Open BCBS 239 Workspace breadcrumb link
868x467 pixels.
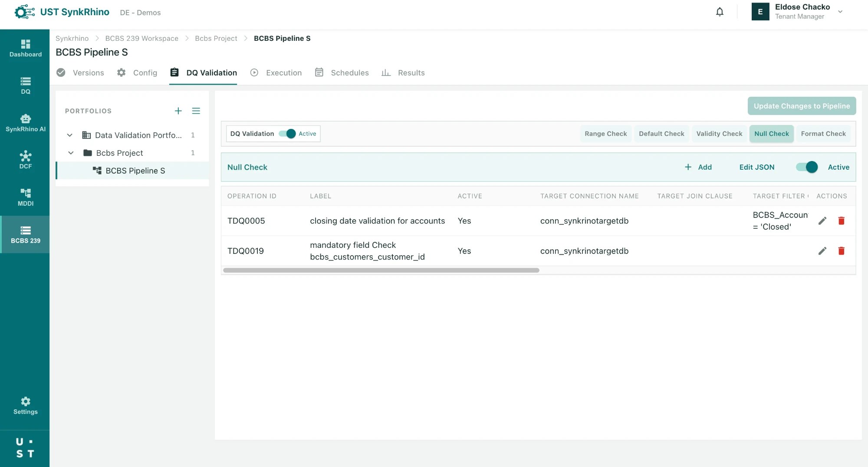point(141,38)
